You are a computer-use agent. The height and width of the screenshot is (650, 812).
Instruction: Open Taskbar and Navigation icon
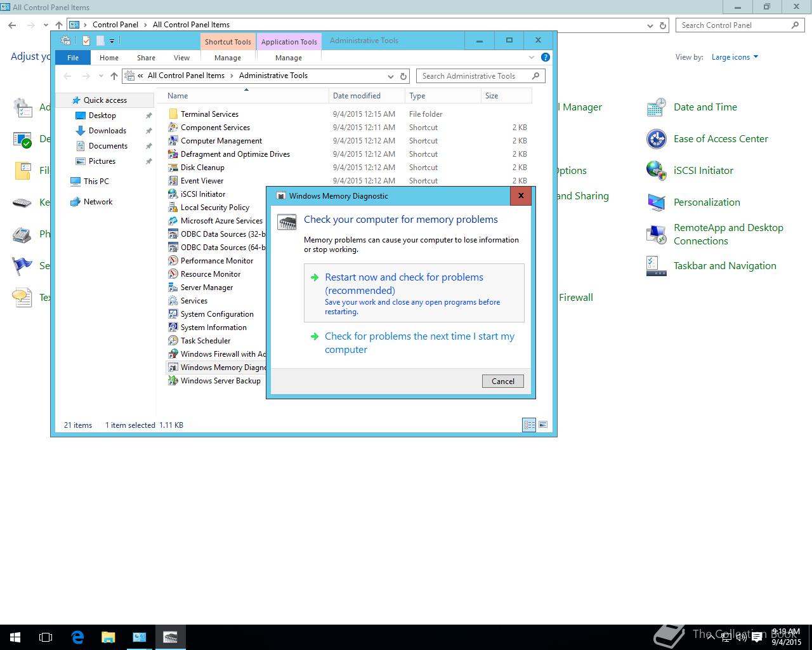pos(656,266)
